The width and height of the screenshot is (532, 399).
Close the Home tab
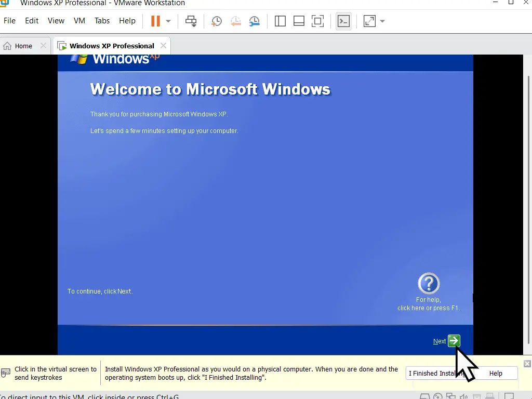point(43,46)
